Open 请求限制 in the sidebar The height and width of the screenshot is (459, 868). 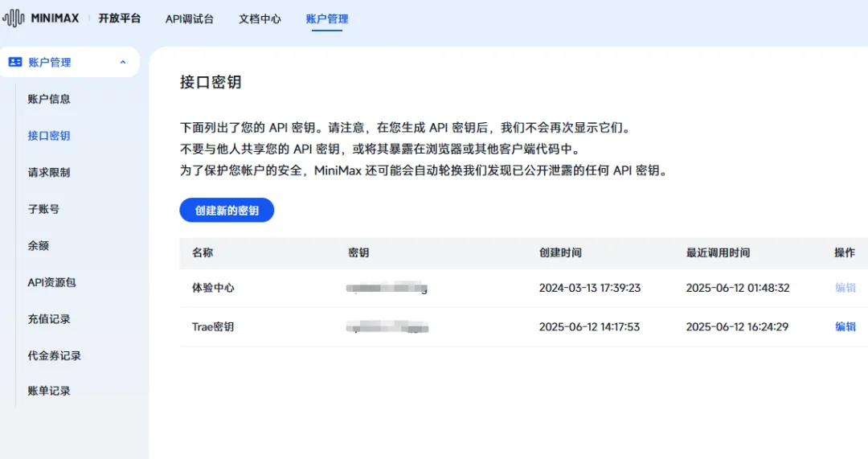pos(49,172)
